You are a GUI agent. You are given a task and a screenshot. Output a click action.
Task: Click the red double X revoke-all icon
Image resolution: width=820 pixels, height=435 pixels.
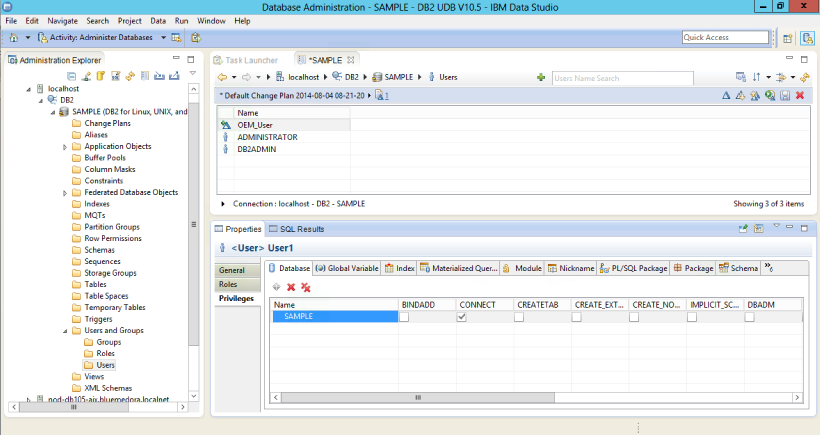pyautogui.click(x=306, y=287)
